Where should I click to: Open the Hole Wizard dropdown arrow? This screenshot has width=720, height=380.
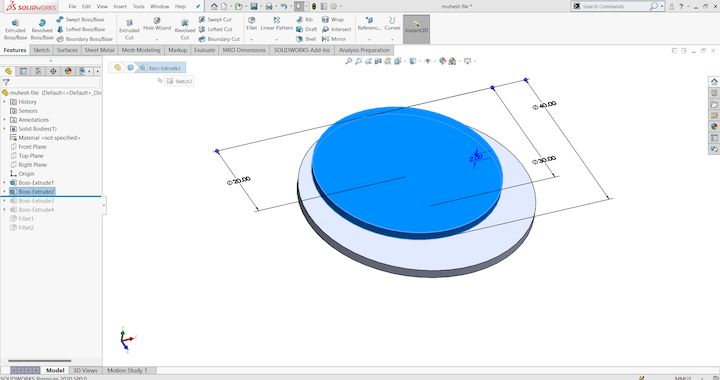(157, 39)
